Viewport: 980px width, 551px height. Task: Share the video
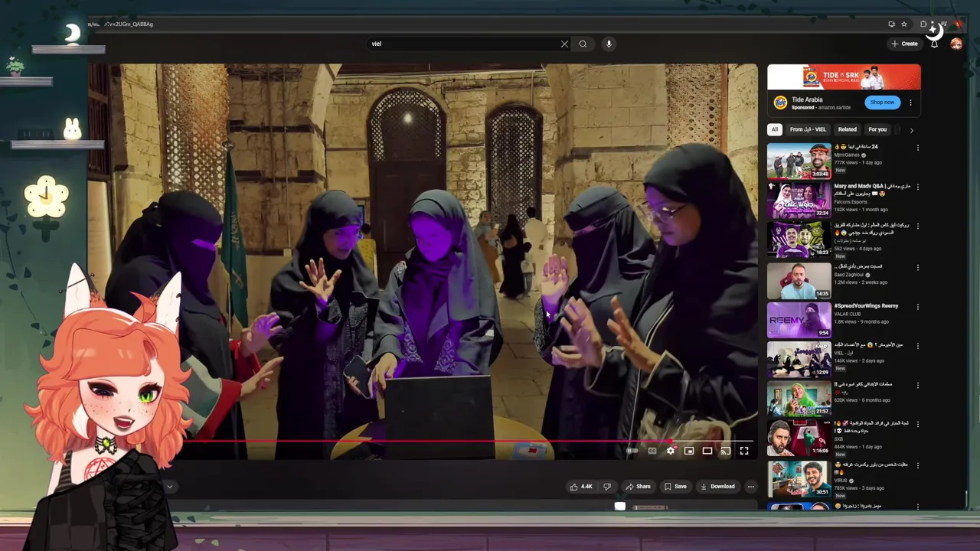tap(638, 486)
